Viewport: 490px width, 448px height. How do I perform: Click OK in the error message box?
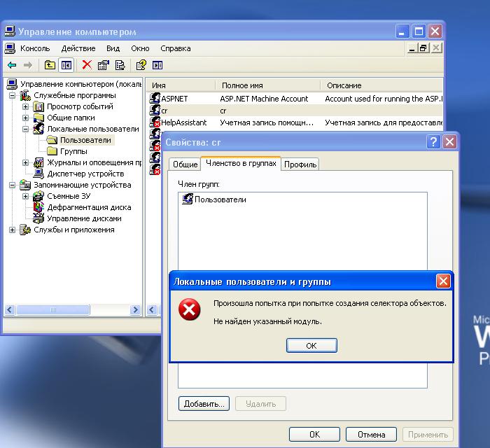tap(311, 346)
